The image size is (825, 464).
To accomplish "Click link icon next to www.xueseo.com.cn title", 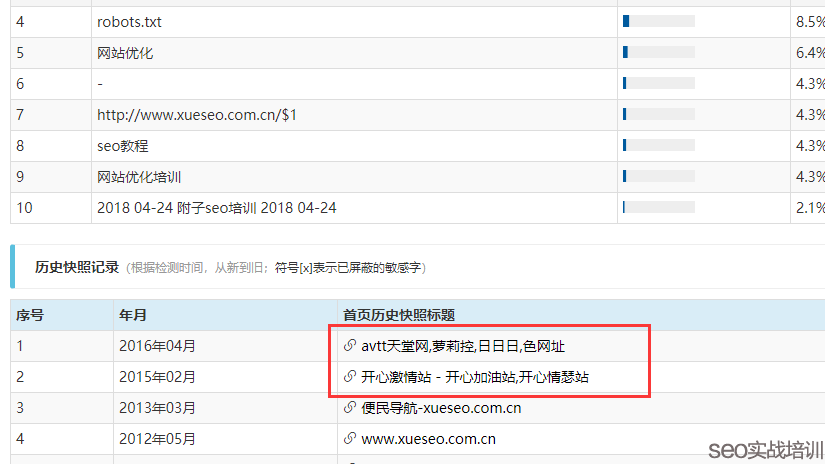I will click(350, 439).
